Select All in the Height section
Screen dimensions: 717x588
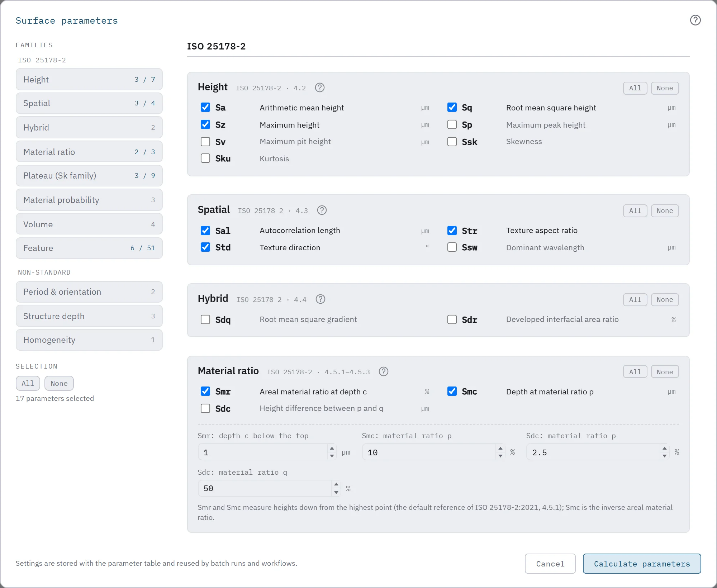point(635,88)
